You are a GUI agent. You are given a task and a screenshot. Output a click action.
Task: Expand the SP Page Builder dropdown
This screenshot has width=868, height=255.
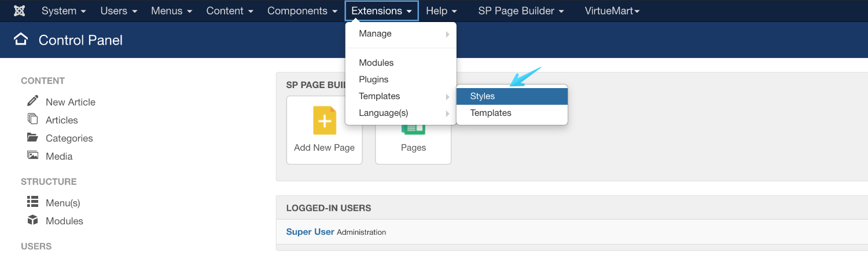[x=521, y=11]
